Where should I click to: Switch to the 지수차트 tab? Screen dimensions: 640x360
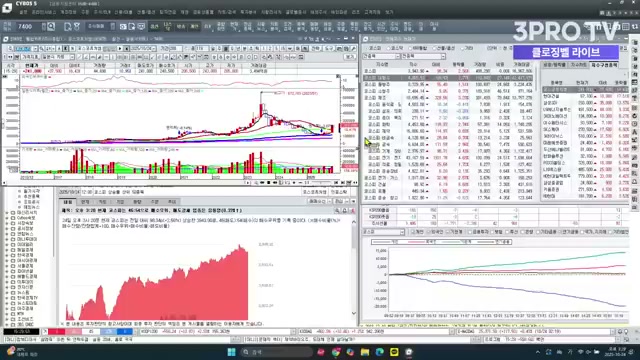(x=578, y=65)
